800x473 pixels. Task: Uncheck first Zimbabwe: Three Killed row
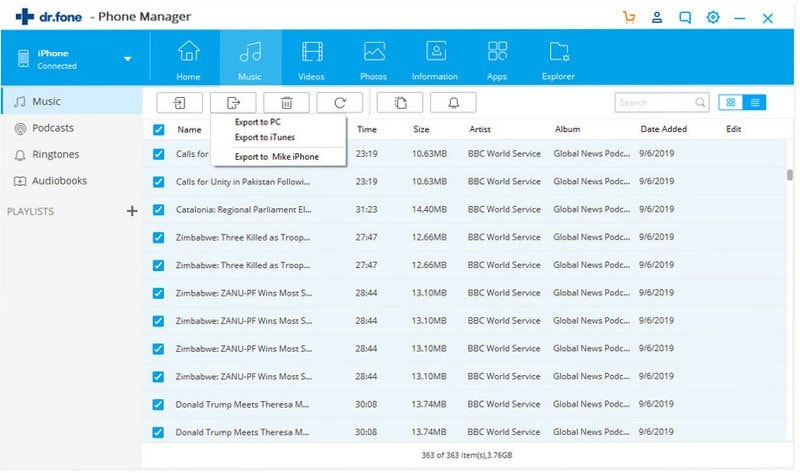click(159, 237)
